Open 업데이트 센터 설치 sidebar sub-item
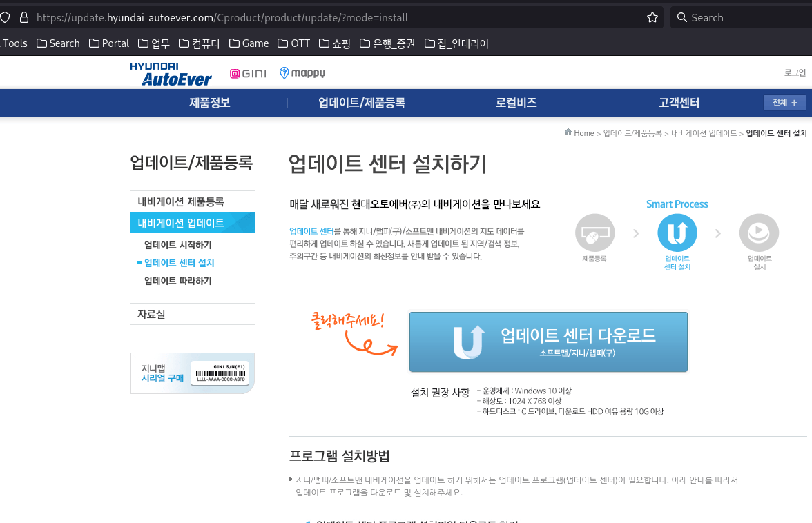812x523 pixels. pyautogui.click(x=180, y=263)
